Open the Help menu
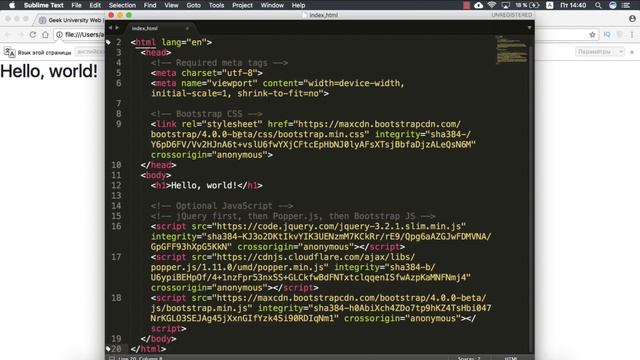640x360 pixels. 298,5
